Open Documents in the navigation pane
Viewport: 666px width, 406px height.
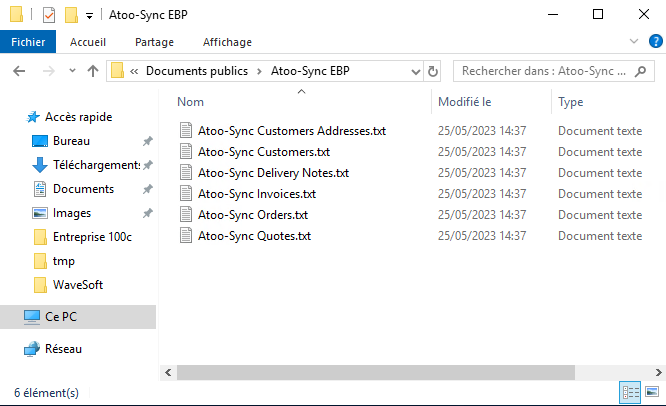[83, 189]
